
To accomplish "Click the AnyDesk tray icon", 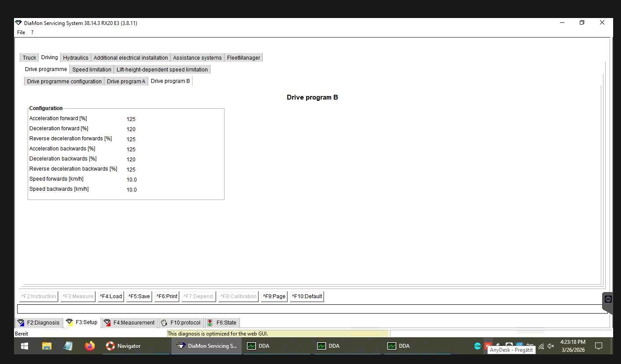I will pos(488,346).
